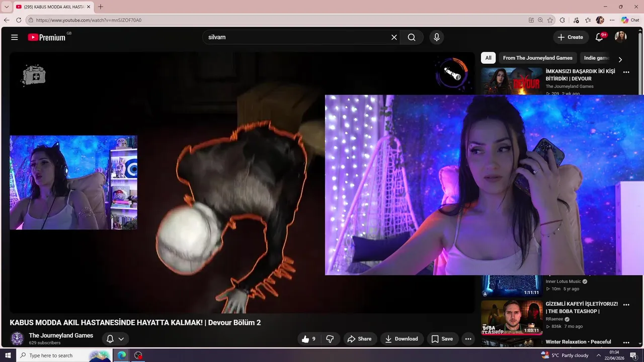Select the All filter chip
This screenshot has width=644, height=362.
[x=488, y=58]
